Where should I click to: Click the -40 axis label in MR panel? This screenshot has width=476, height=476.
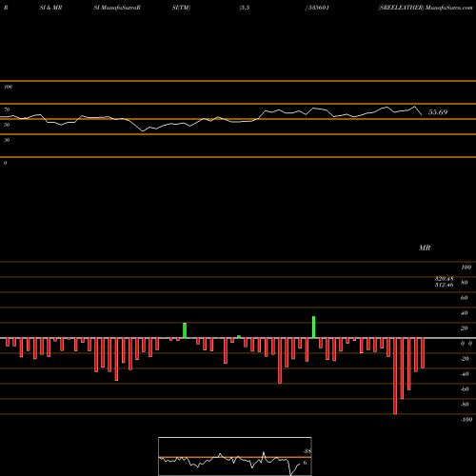click(465, 374)
